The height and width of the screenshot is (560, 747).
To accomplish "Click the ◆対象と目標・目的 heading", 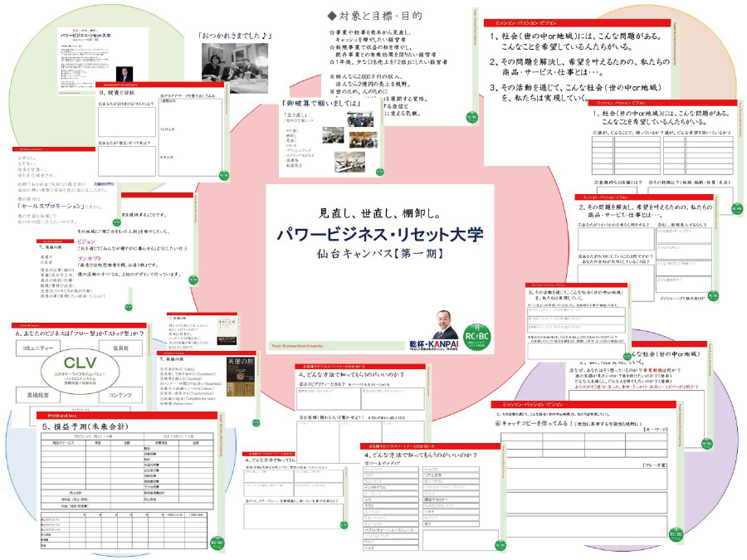I will pos(375,17).
